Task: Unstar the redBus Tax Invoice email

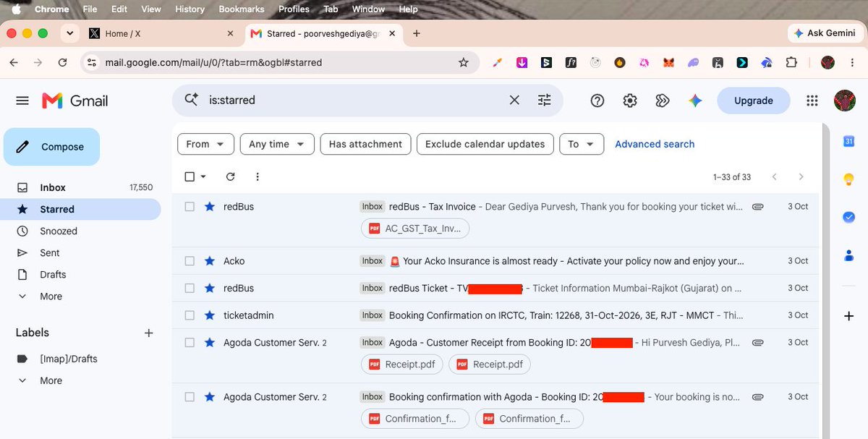Action: pos(210,206)
